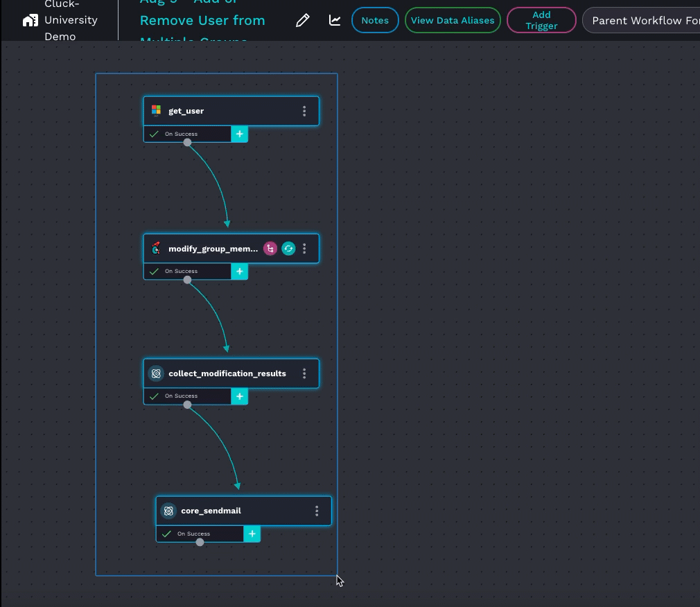Click the atom icon on core_sendmail node

[168, 511]
